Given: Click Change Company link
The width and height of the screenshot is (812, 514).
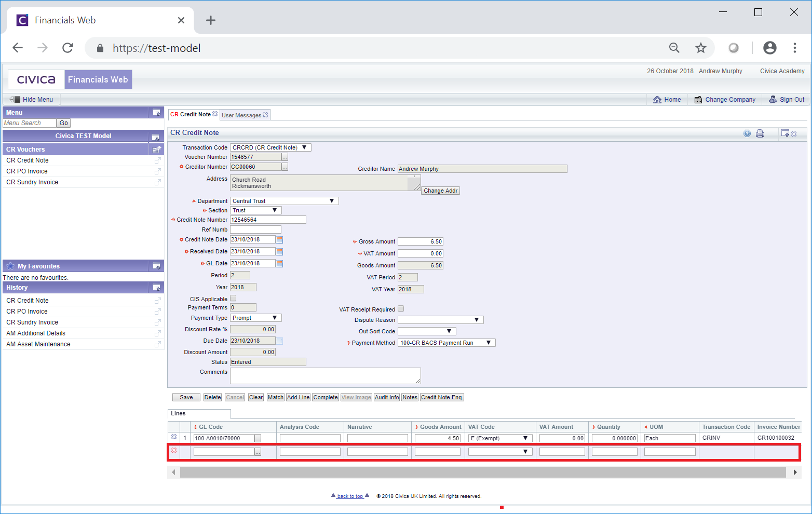Looking at the screenshot, I should coord(725,100).
